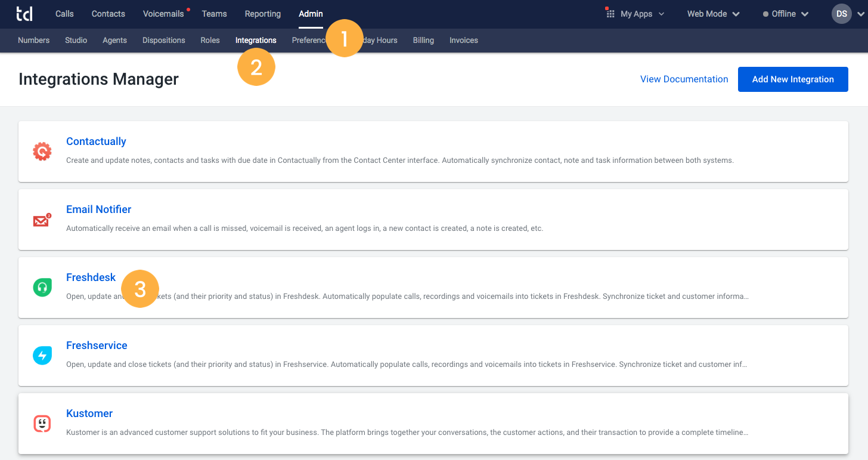
Task: Open the Numbers submenu
Action: tap(34, 41)
